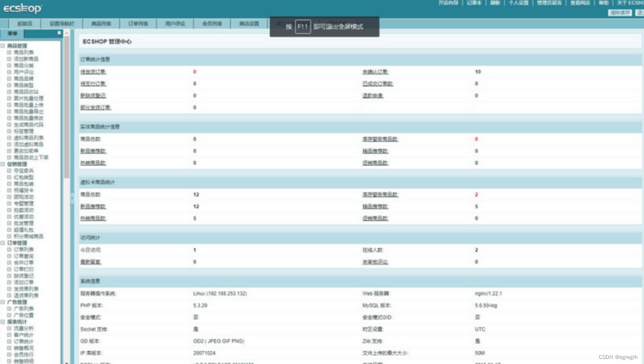Image resolution: width=644 pixels, height=364 pixels.
Task: Open the 用户评论 top navigation tab
Action: click(x=175, y=23)
